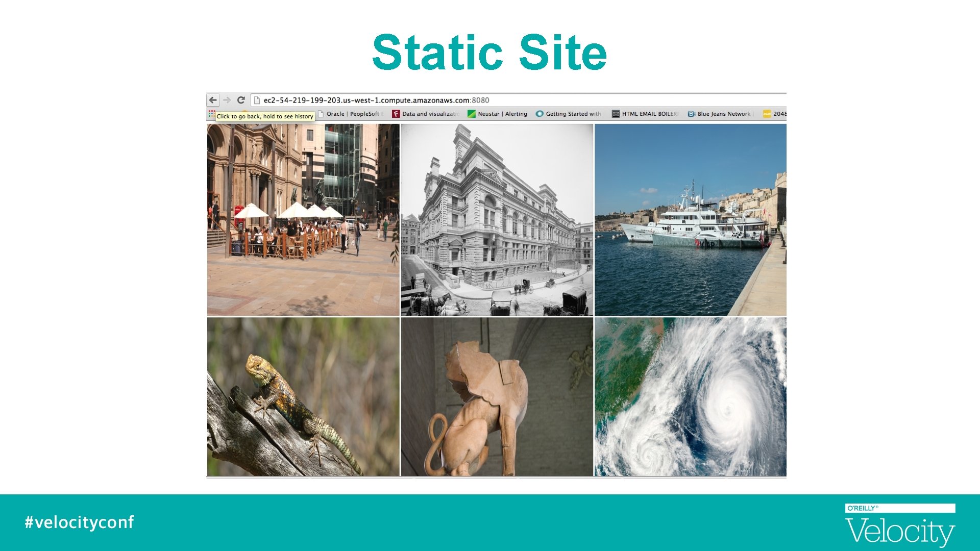Select the hurricane satellite image
Image resolution: width=980 pixels, height=551 pixels.
pos(690,397)
